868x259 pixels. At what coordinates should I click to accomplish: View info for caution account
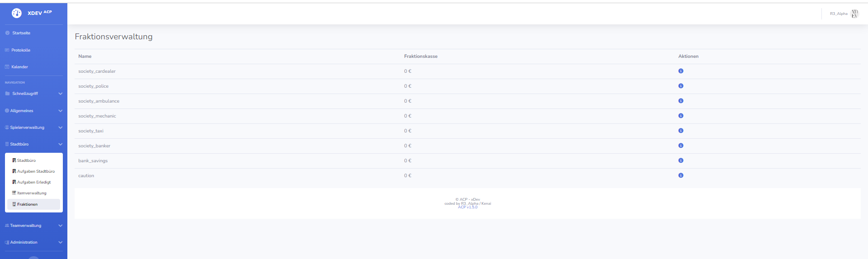[x=680, y=175]
